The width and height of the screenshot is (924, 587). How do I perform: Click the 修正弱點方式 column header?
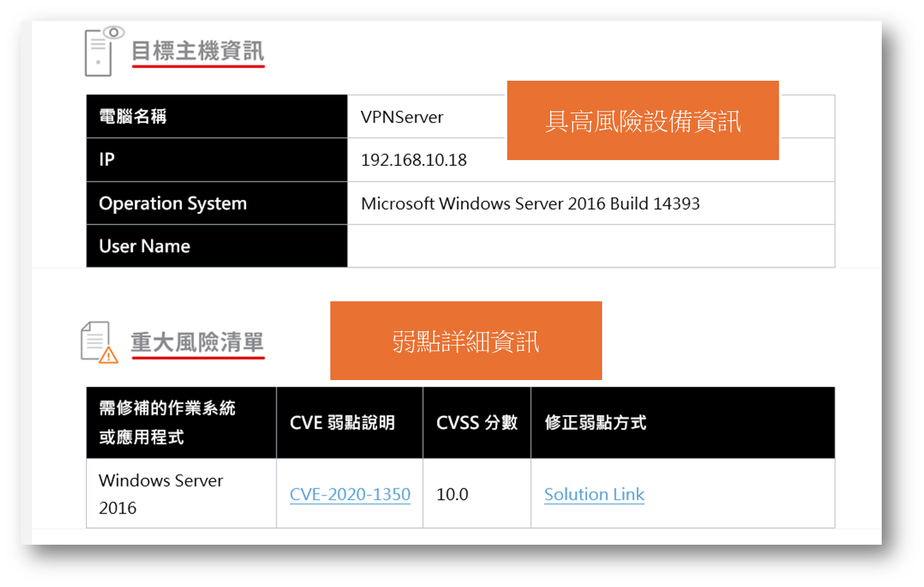595,423
